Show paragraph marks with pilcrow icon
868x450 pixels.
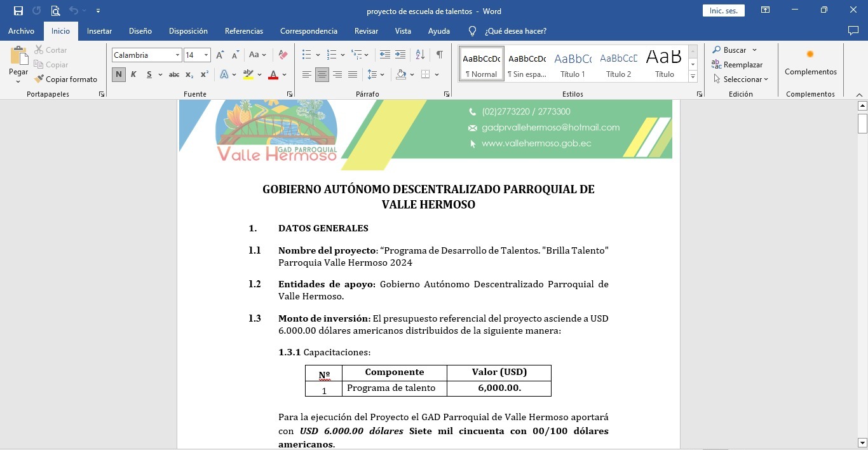(439, 55)
